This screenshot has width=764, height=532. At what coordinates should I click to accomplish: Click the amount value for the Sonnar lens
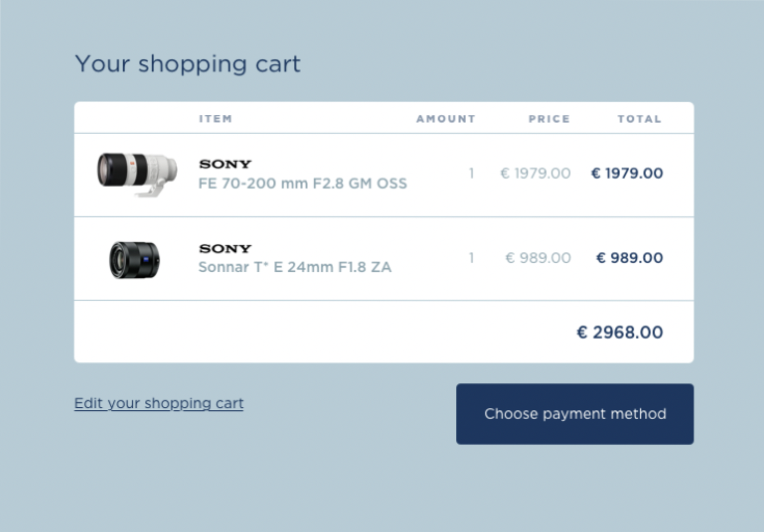click(471, 258)
